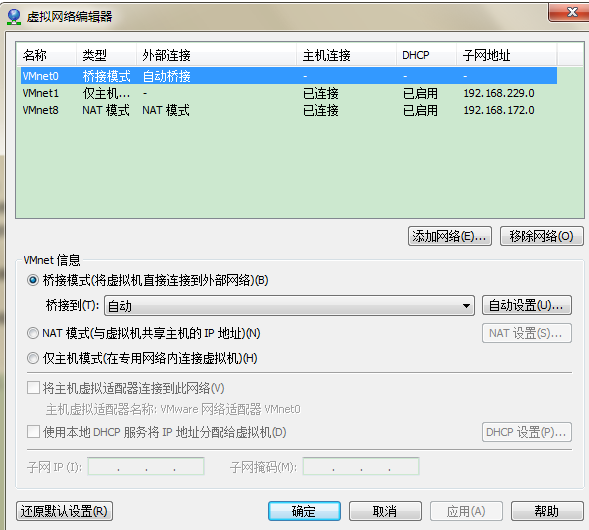Select the NAT 模式 radio button
The image size is (589, 530).
(x=33, y=333)
